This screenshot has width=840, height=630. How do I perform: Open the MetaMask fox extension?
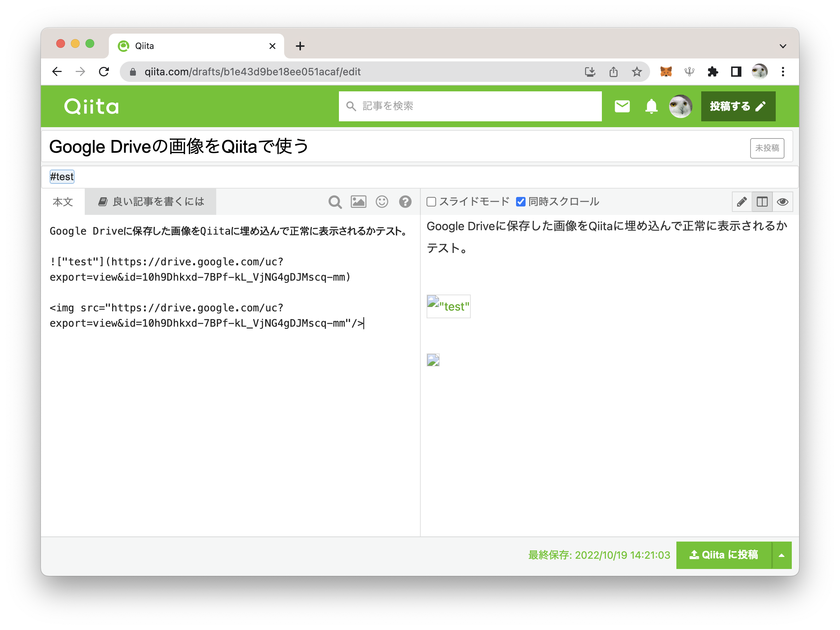tap(666, 71)
